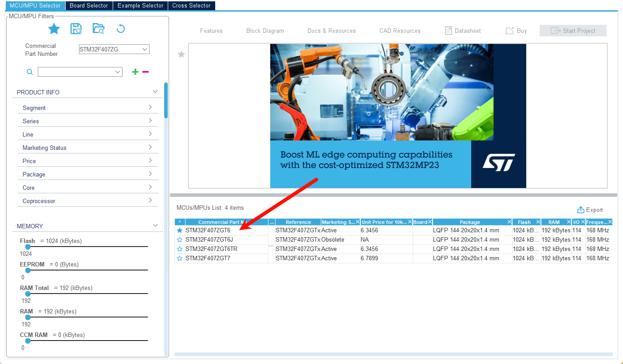
Task: Remove filter with pink minus icon
Action: point(146,72)
